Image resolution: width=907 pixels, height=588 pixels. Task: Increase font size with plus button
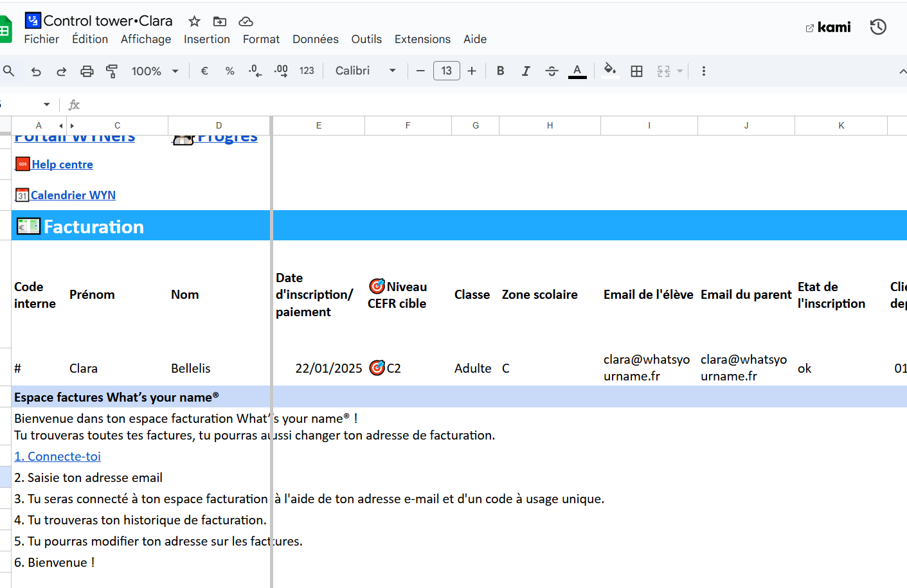click(472, 71)
